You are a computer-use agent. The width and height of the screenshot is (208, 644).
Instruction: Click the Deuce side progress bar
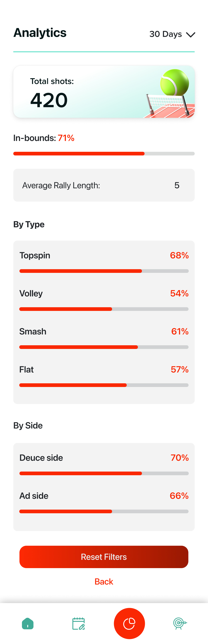104,473
